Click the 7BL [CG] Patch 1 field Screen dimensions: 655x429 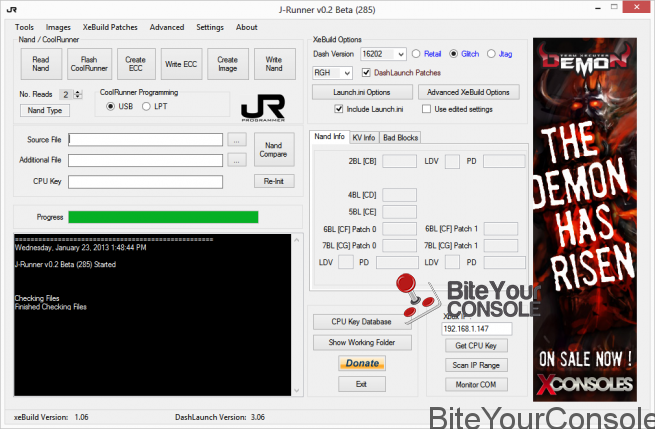tap(501, 246)
